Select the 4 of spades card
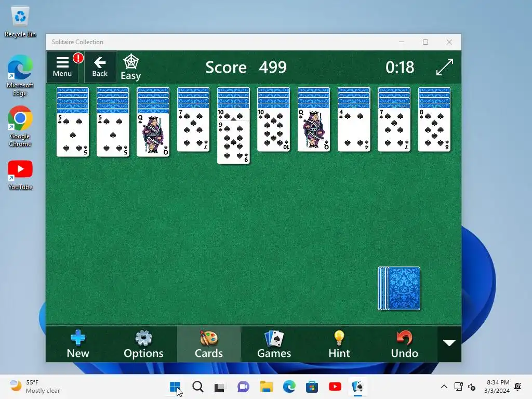This screenshot has height=399, width=532. coord(354,130)
